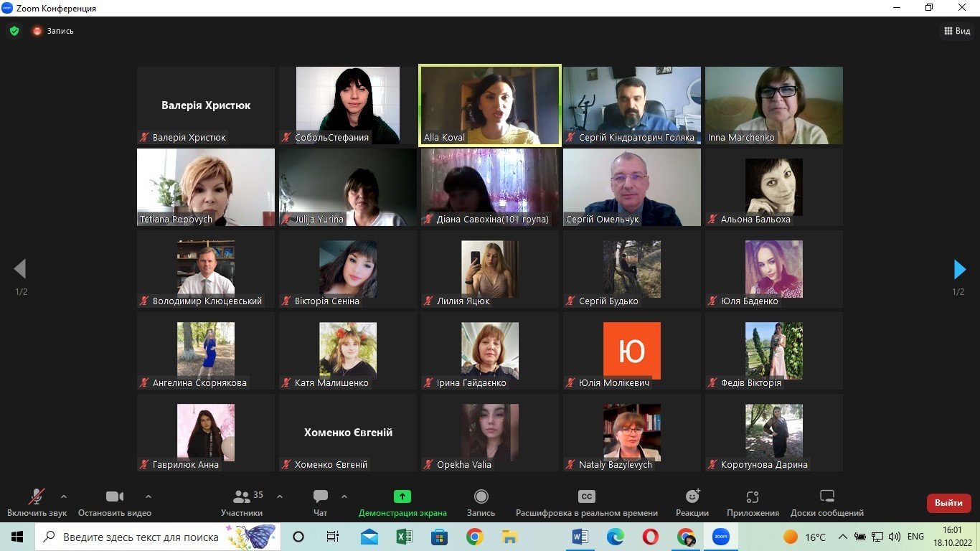Screen dimensions: 980x551
Task: Expand chat options arrow beside Чат
Action: pyautogui.click(x=344, y=496)
